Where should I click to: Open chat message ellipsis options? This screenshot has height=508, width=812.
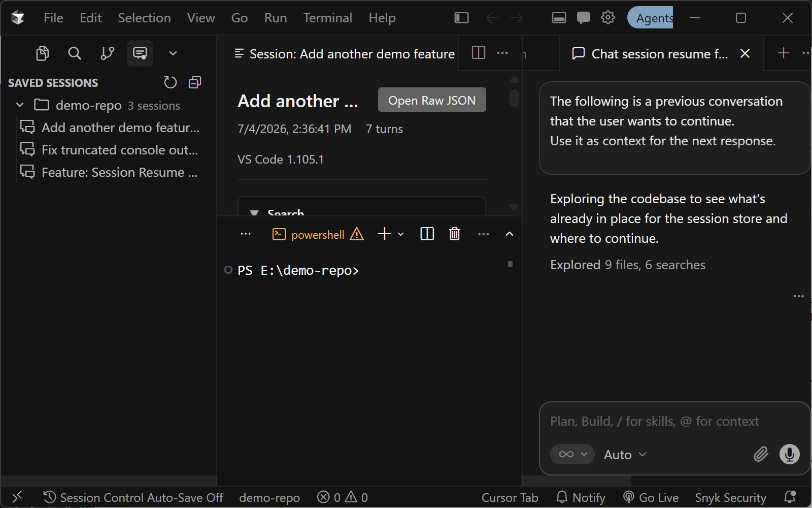click(x=799, y=296)
